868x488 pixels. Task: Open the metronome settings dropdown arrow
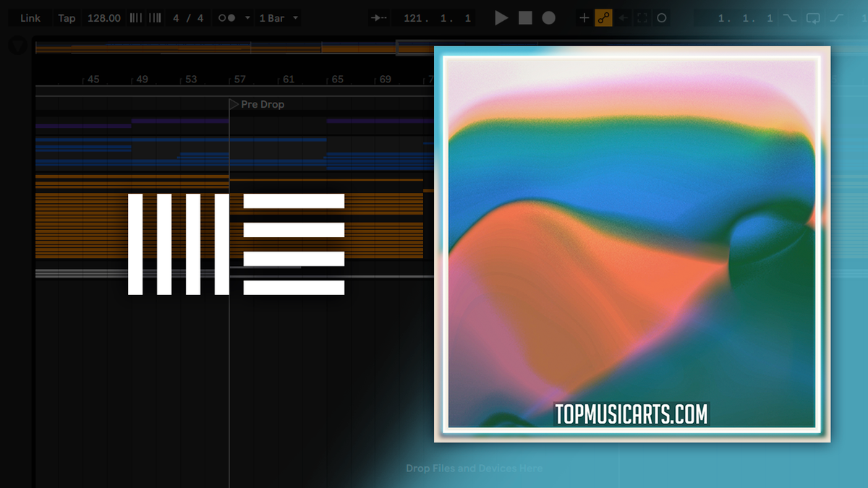[248, 18]
